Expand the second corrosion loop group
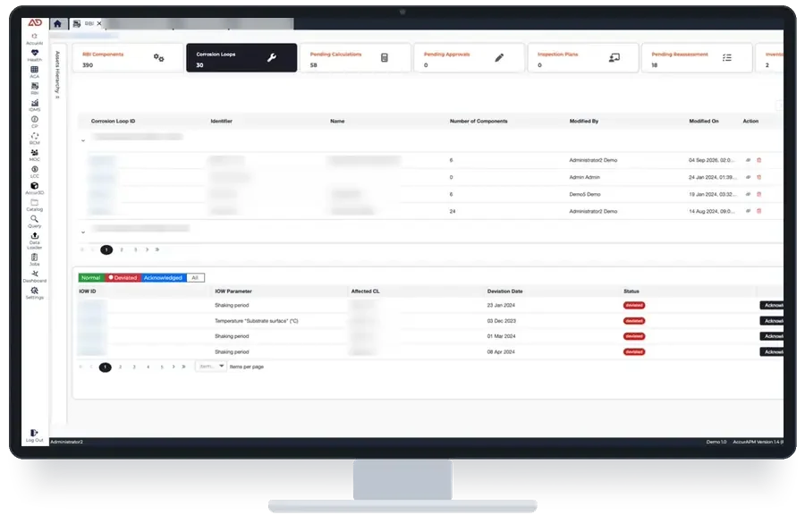 tap(83, 232)
